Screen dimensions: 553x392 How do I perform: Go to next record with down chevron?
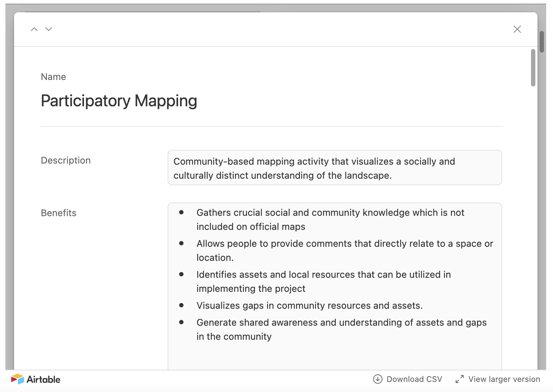pos(49,29)
